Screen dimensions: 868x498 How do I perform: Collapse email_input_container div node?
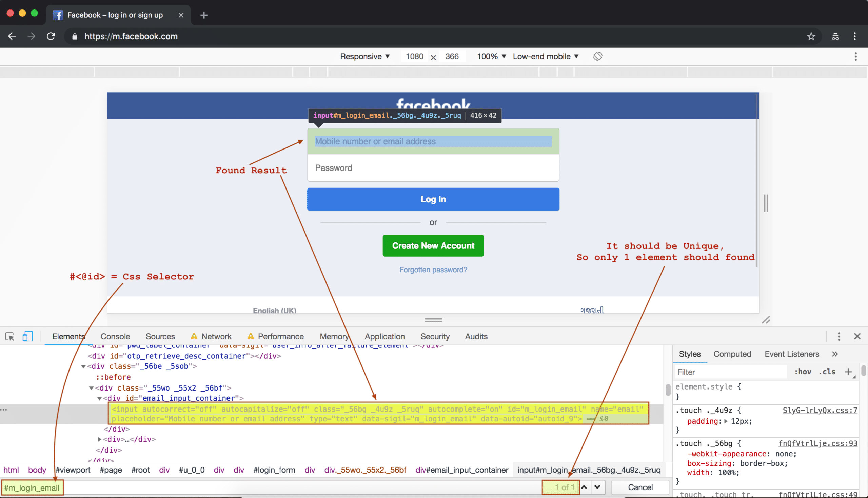[x=100, y=398]
